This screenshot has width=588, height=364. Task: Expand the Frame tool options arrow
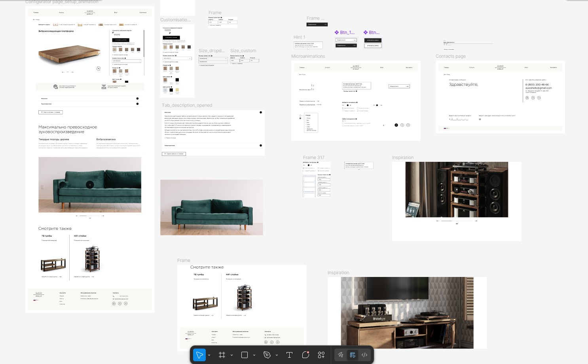[x=231, y=355]
